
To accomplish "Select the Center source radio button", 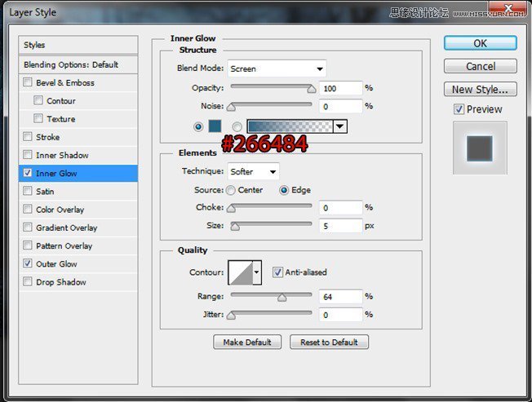I will [x=231, y=190].
